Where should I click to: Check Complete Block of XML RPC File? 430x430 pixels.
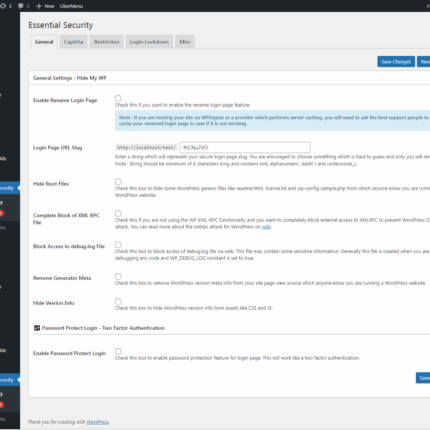tap(118, 213)
